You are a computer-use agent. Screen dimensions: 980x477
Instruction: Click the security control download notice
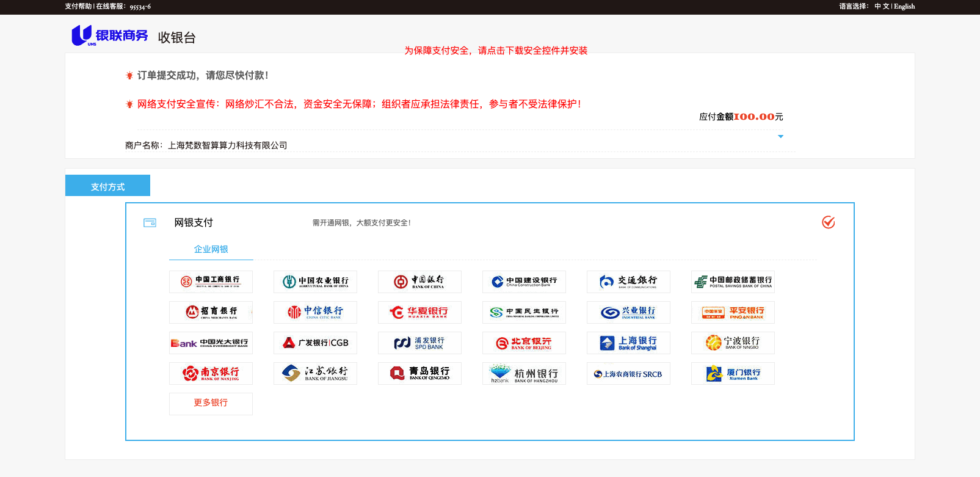pos(496,51)
